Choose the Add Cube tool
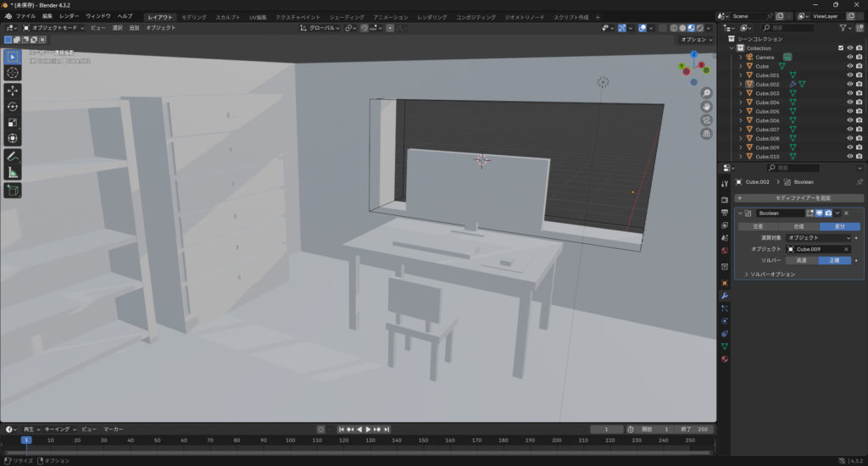The width and height of the screenshot is (868, 466). coord(13,191)
